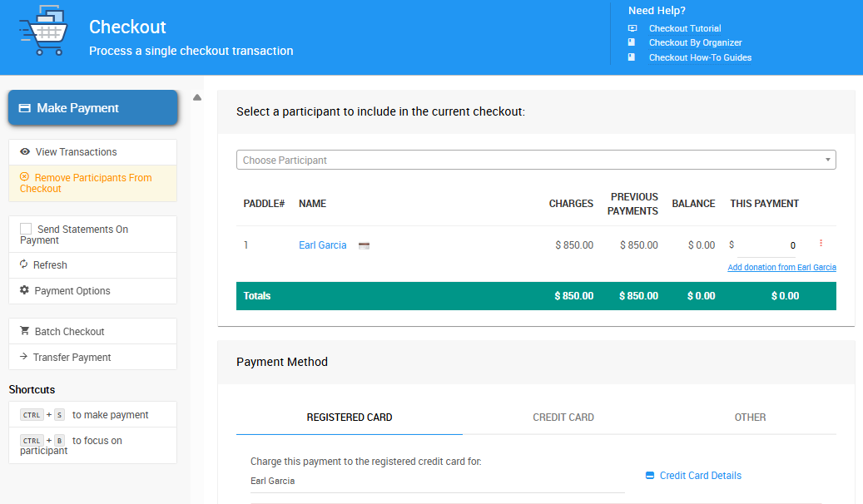This screenshot has width=863, height=504.
Task: Switch to the Other payment tab
Action: click(x=750, y=417)
